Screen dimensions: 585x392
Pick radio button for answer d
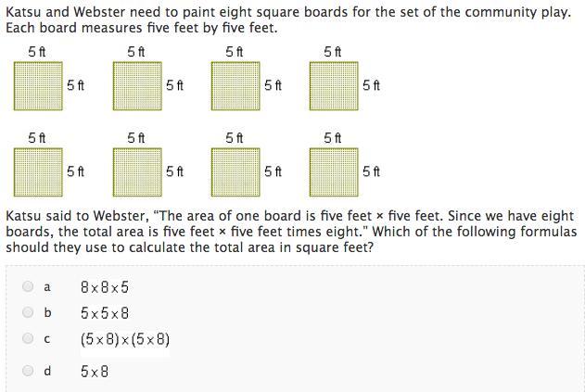click(x=28, y=371)
